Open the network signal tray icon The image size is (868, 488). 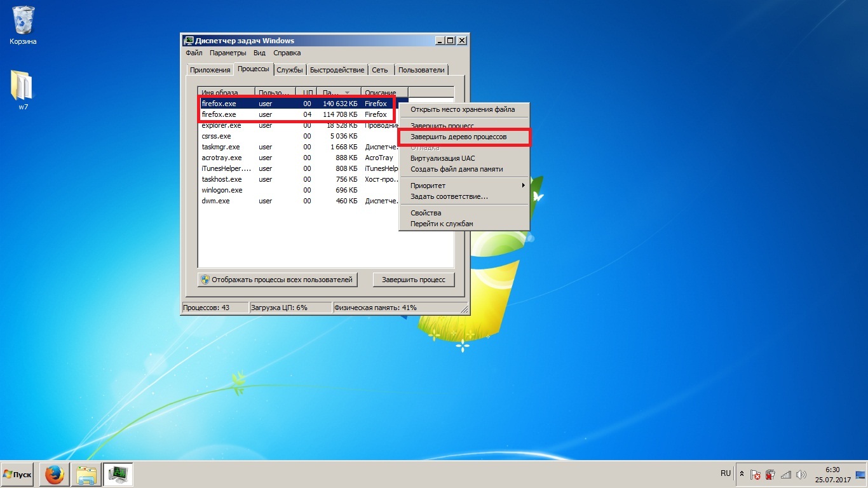pos(786,475)
